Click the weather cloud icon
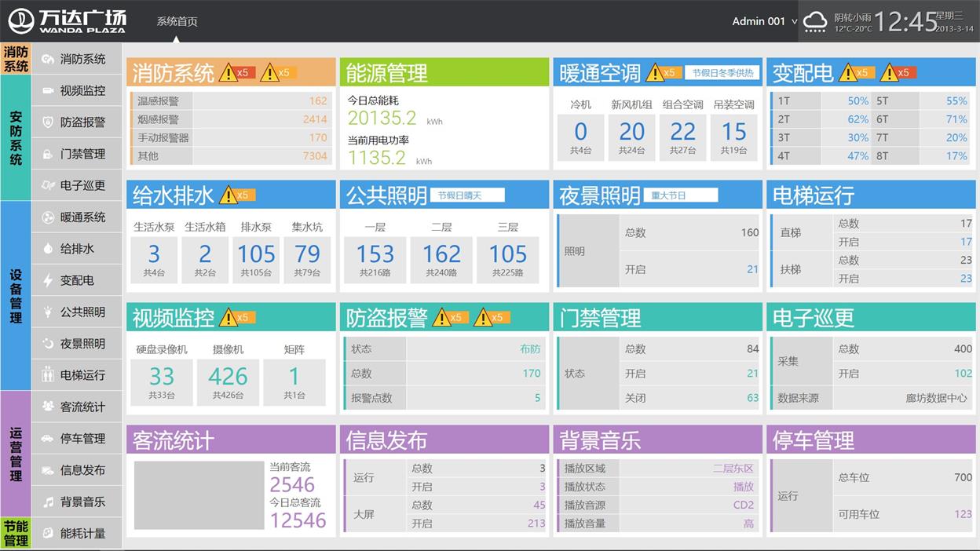980x551 pixels. [815, 21]
